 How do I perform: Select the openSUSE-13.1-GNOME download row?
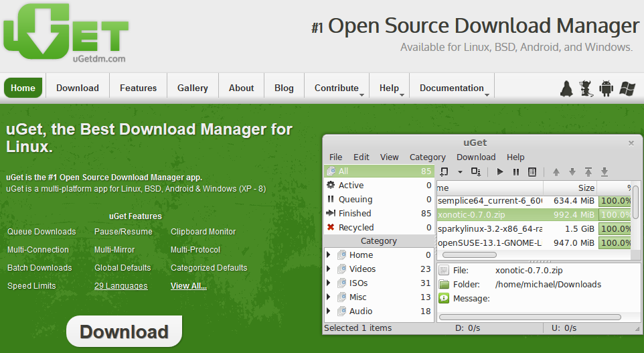(x=534, y=243)
